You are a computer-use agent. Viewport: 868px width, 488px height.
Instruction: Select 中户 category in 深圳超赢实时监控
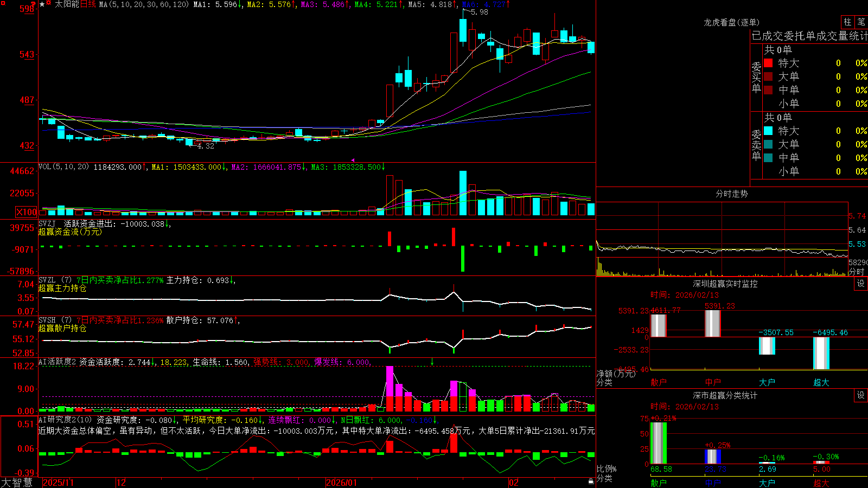(712, 382)
